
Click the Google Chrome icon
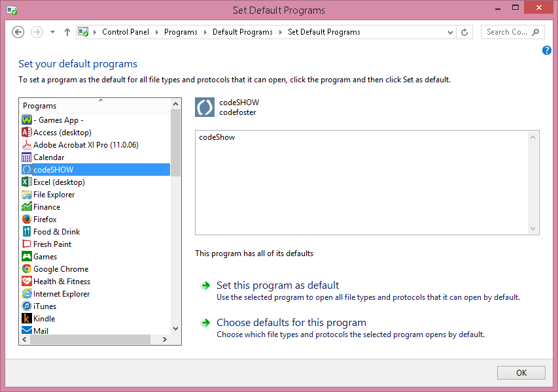coord(27,269)
